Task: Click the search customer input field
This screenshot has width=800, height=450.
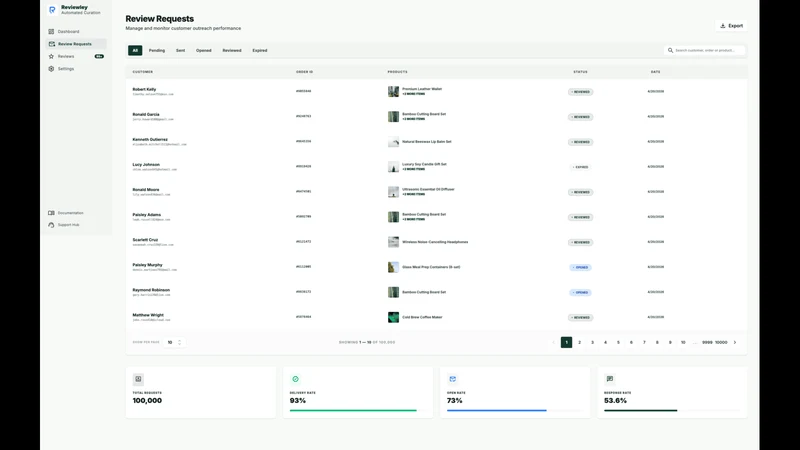Action: pos(705,51)
